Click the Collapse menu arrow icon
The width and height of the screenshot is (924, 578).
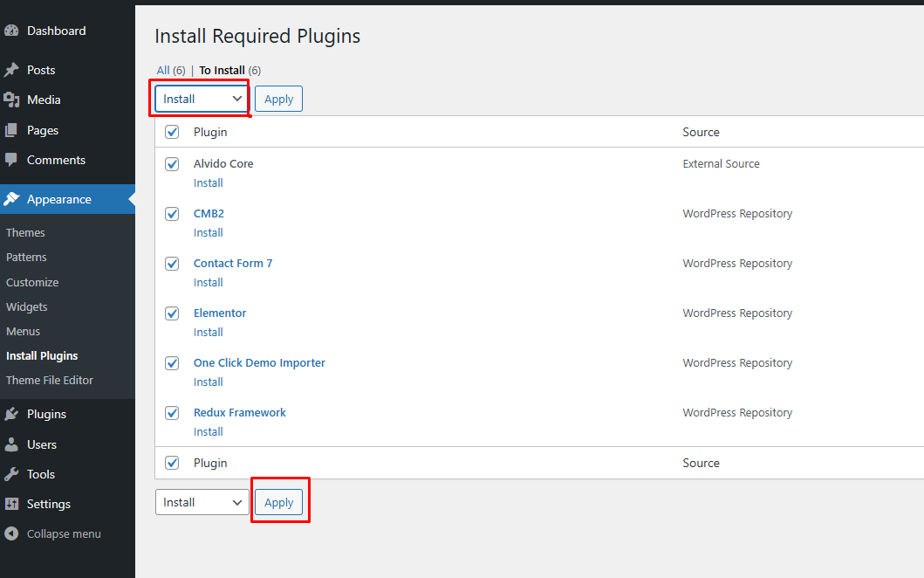[11, 533]
